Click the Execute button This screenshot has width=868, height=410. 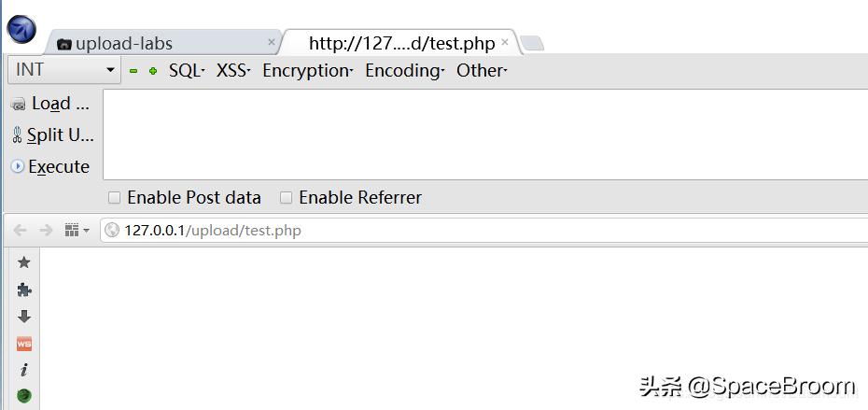click(x=50, y=166)
